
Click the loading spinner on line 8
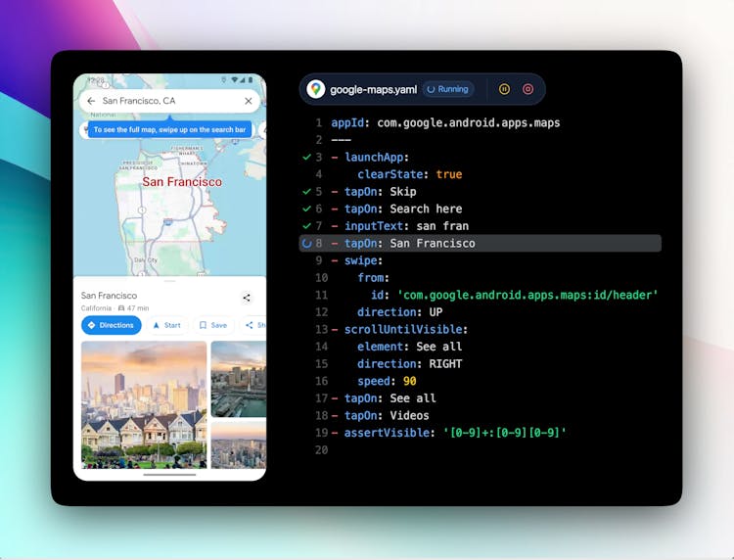306,244
